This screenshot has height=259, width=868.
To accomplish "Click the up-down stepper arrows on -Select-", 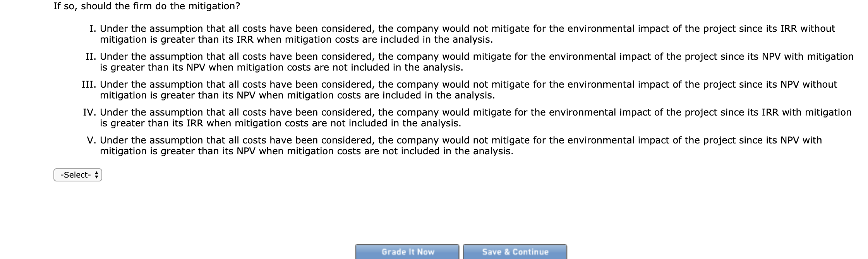I will coord(96,175).
